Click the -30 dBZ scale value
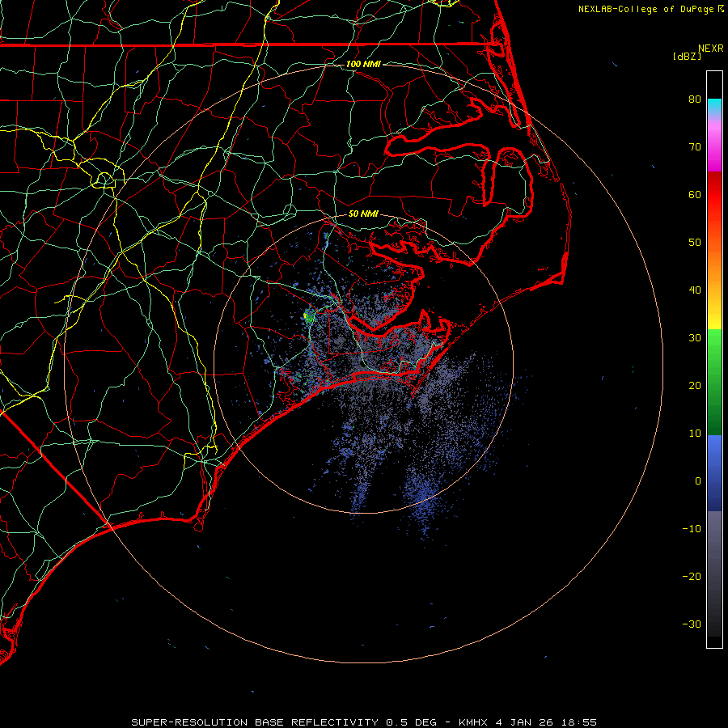The width and height of the screenshot is (728, 728). [x=692, y=624]
